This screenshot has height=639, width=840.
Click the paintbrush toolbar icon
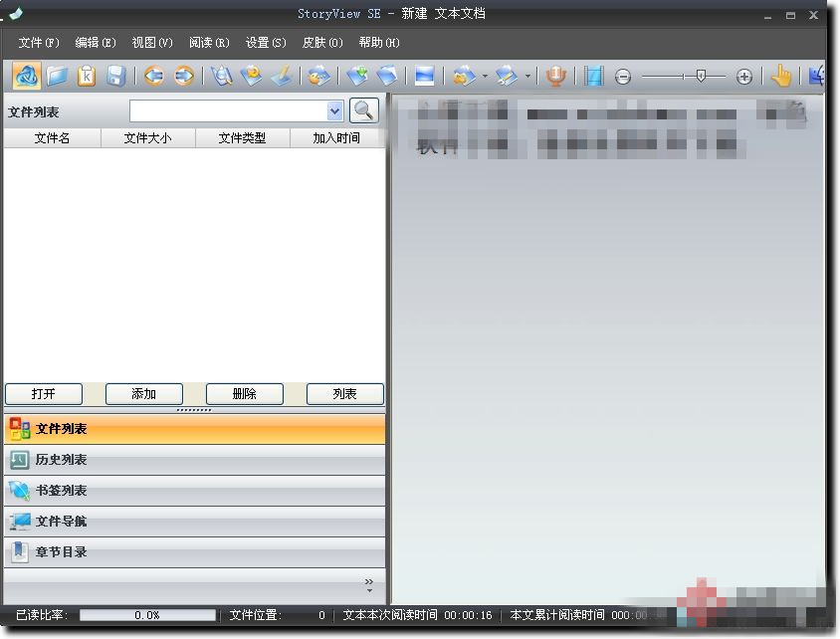pyautogui.click(x=282, y=76)
